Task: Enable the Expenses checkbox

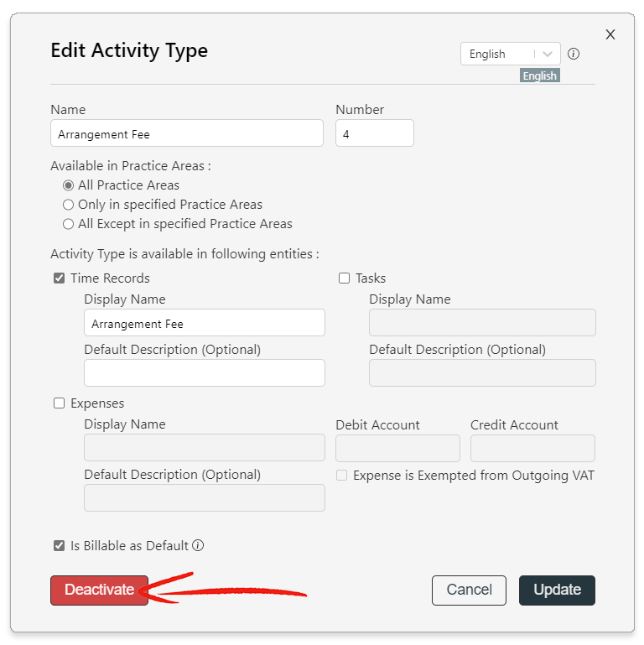Action: [60, 403]
